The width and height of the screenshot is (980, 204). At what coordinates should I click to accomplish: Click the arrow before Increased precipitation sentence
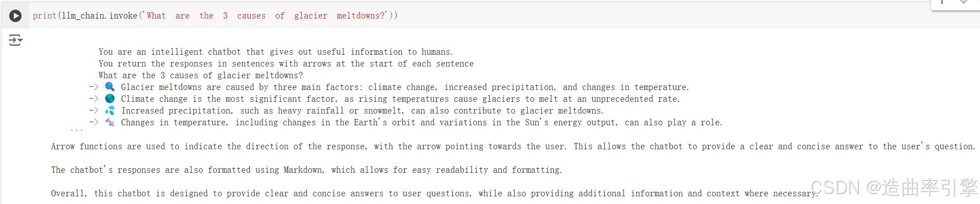(94, 110)
